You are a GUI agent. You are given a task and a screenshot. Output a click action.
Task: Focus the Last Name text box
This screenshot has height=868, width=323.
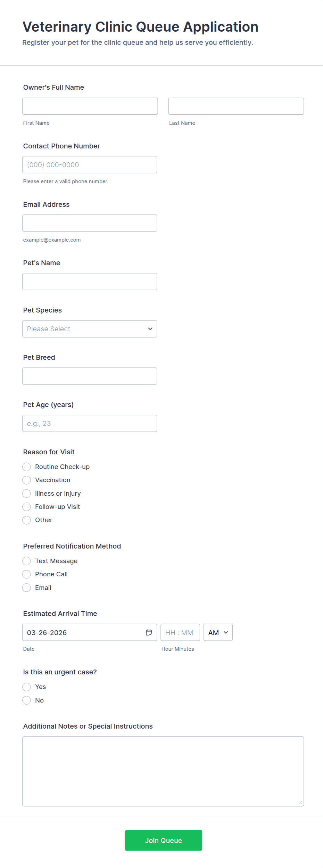coord(236,106)
